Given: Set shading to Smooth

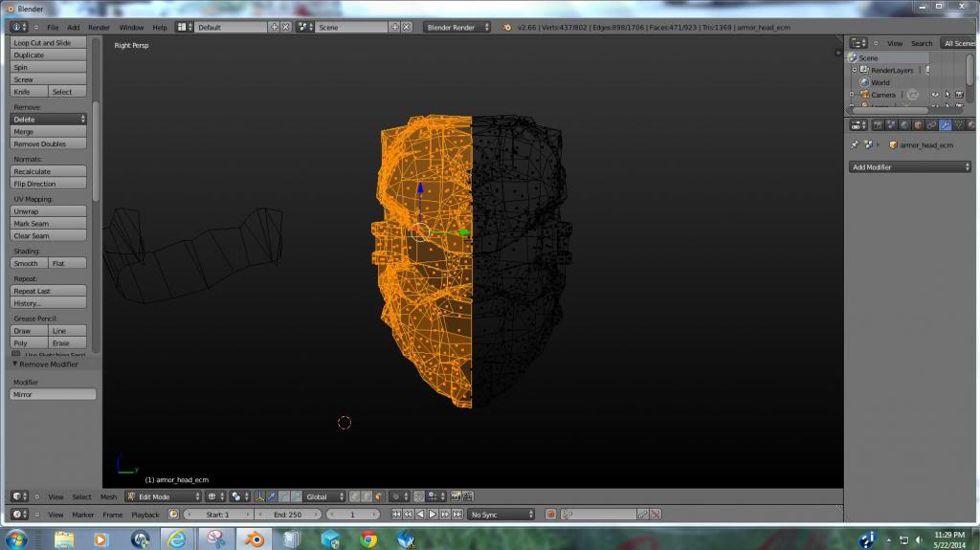Looking at the screenshot, I should pos(29,264).
